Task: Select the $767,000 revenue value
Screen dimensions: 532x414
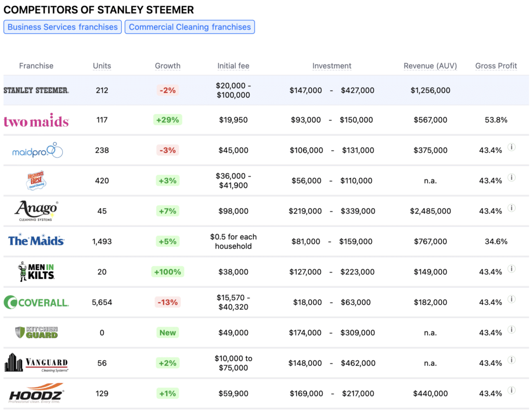Action: click(430, 241)
